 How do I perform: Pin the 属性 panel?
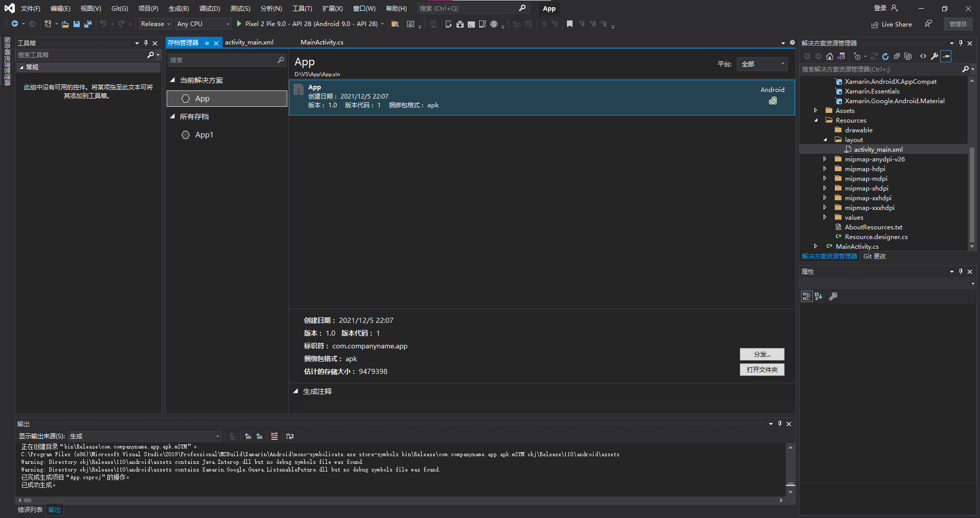961,271
